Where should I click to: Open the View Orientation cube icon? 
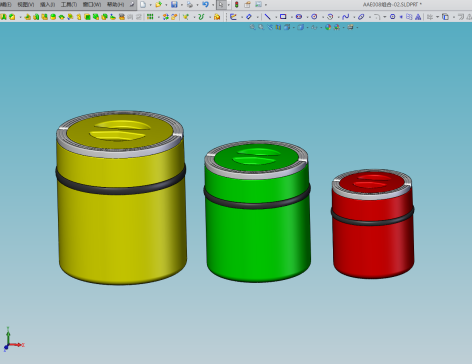(x=287, y=27)
